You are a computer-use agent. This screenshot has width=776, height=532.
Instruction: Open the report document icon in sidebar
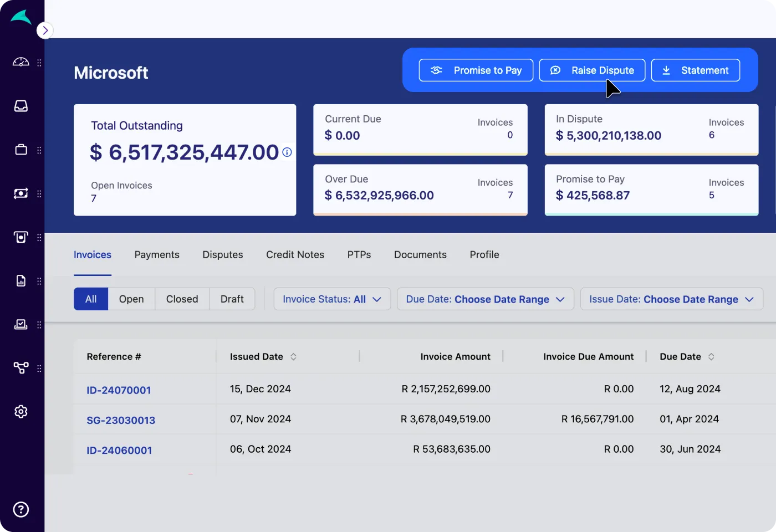21,281
